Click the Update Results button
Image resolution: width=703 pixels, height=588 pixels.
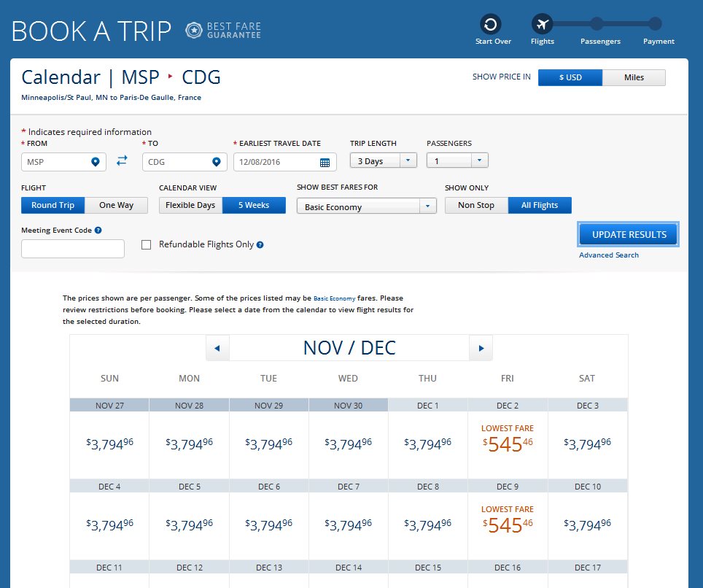[629, 235]
